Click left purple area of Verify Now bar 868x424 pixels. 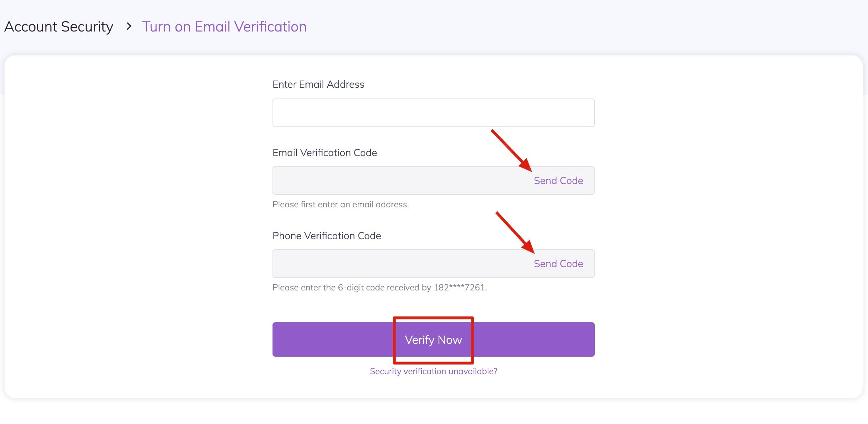click(x=333, y=339)
